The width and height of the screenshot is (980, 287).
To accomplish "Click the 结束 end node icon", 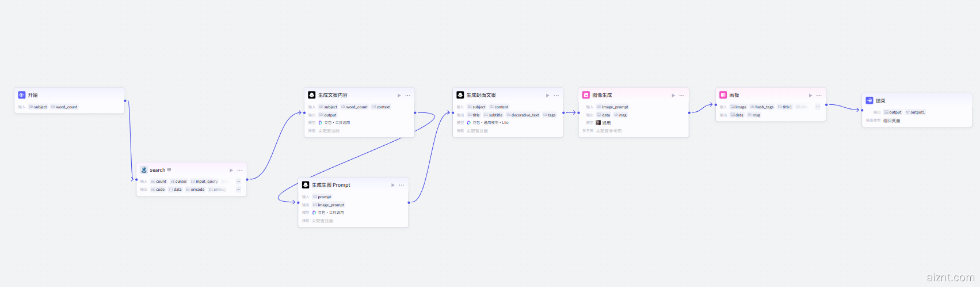I will (x=870, y=100).
